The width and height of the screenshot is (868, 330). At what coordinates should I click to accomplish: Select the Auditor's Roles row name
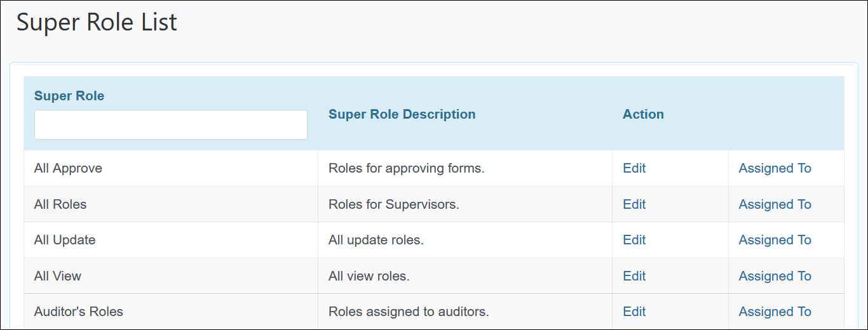(x=79, y=312)
